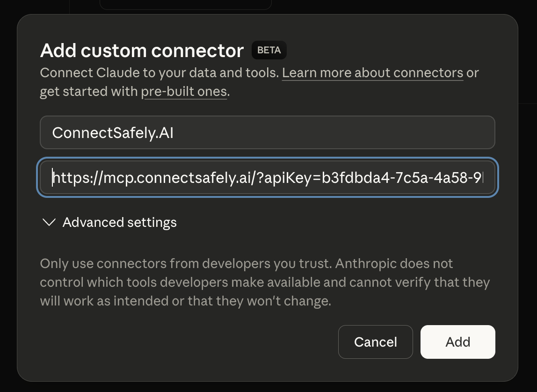The width and height of the screenshot is (537, 392).
Task: Click between Cancel and Add buttons
Action: tap(417, 341)
